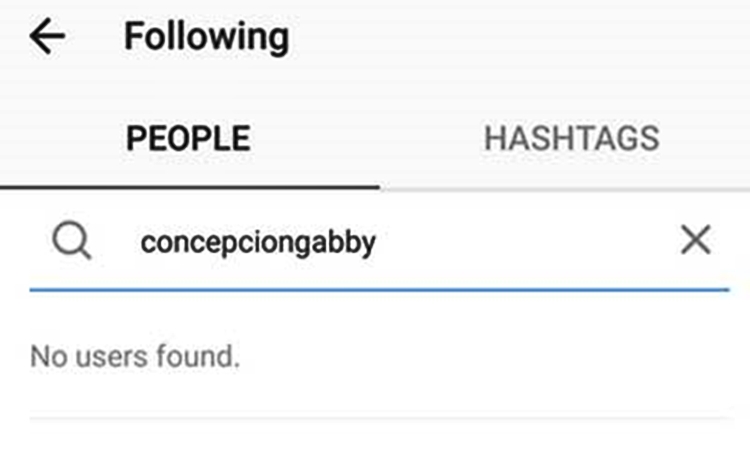Open the HASHTAGS tab
750x459 pixels.
pyautogui.click(x=571, y=138)
